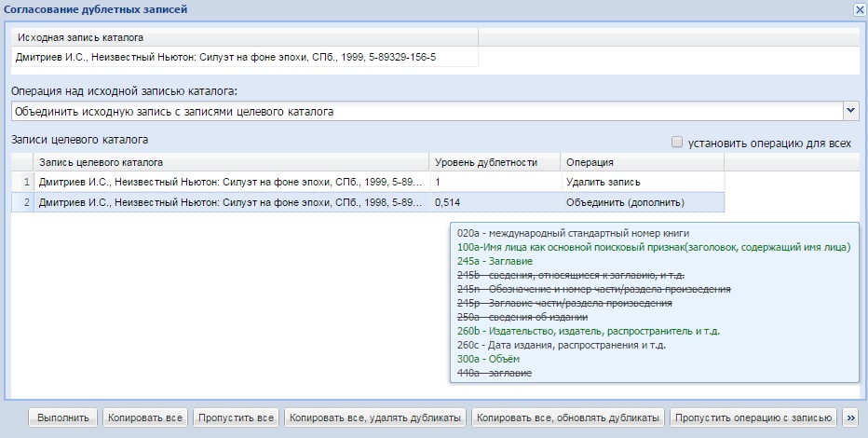Click 'Запись целевого каталога' column header
This screenshot has height=438, width=868.
231,162
